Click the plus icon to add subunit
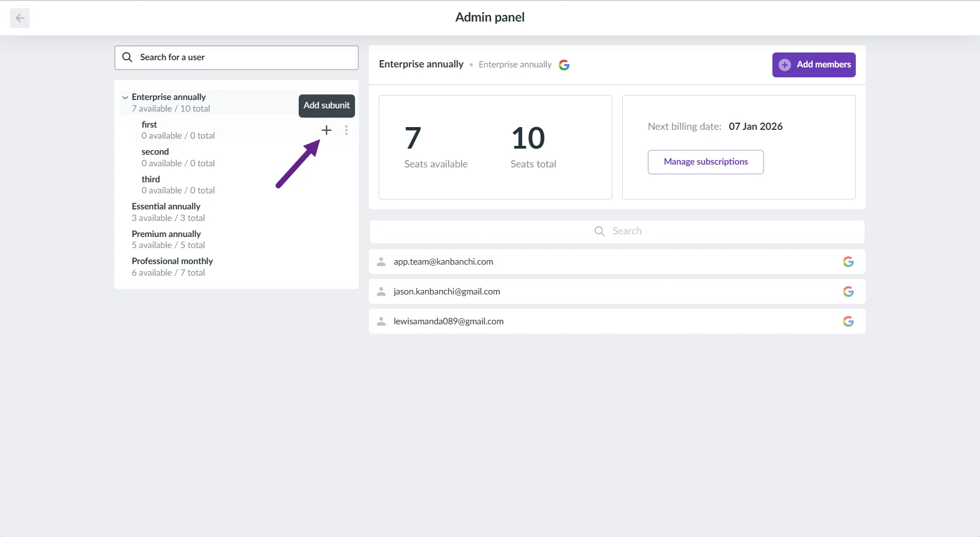Screen dimensions: 980x537 click(x=326, y=130)
